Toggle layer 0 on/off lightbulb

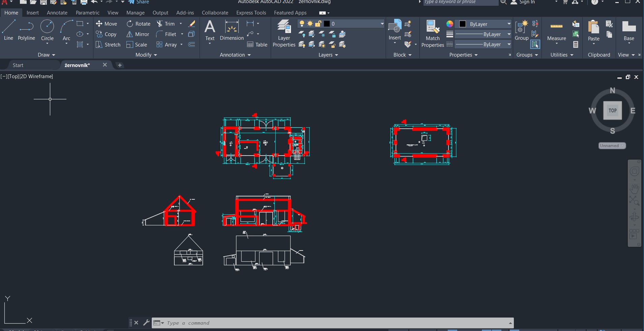pyautogui.click(x=302, y=24)
